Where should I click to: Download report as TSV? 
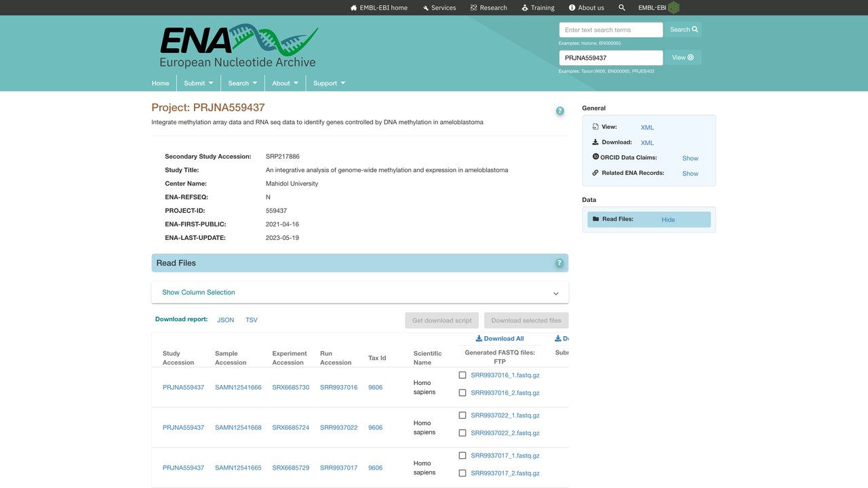[x=252, y=320]
